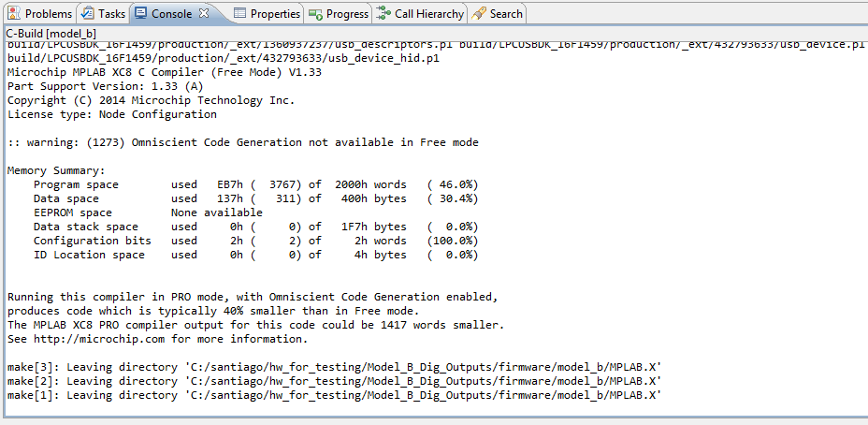Click the 'Data space' usage row

coord(255,198)
